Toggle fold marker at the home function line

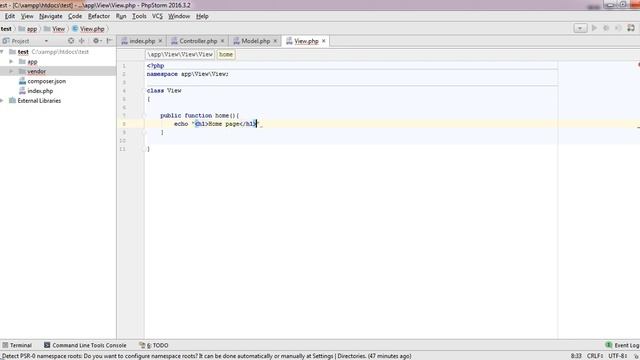pyautogui.click(x=144, y=116)
